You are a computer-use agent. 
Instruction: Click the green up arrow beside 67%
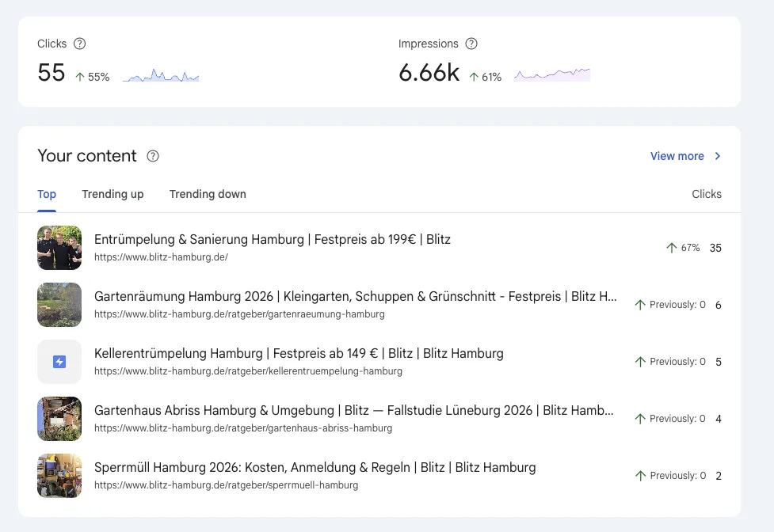[x=671, y=248]
